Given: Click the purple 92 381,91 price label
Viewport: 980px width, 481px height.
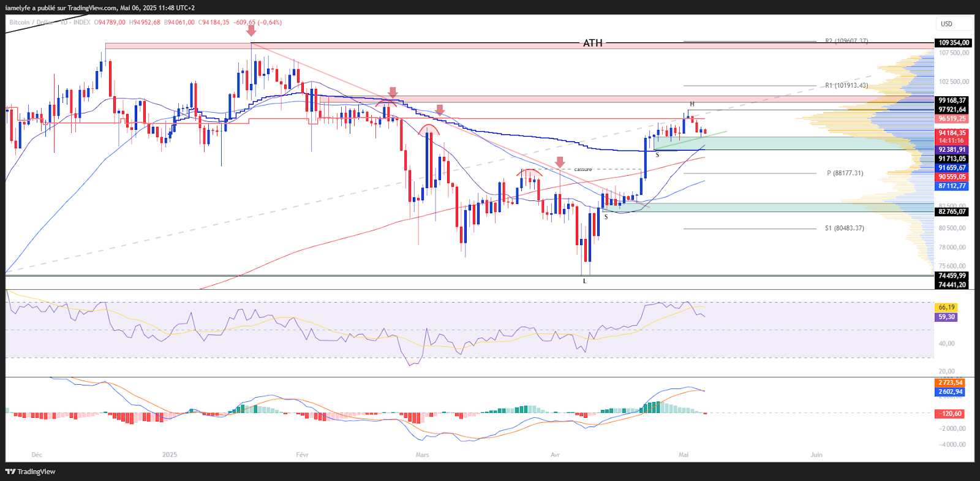Looking at the screenshot, I should tap(952, 150).
